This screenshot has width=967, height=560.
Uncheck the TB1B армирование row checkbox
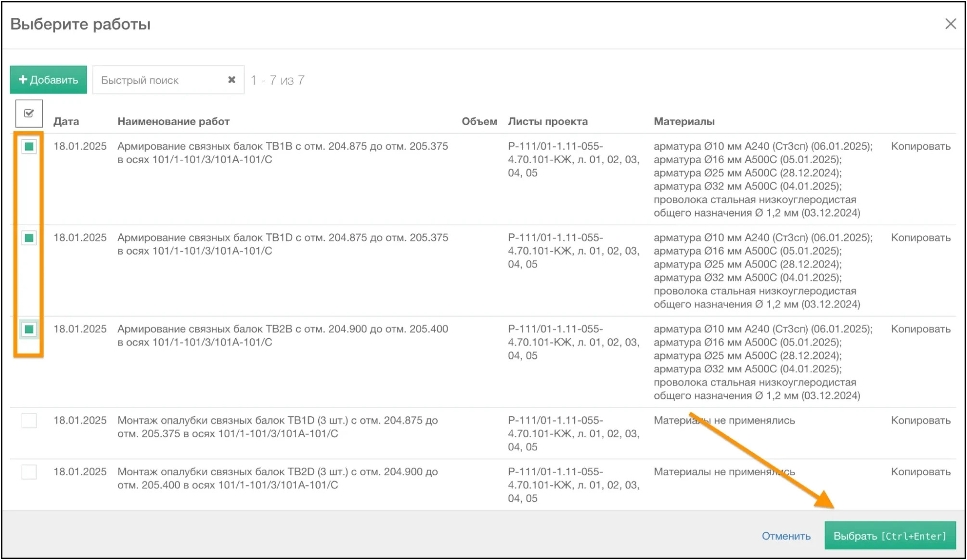[29, 146]
